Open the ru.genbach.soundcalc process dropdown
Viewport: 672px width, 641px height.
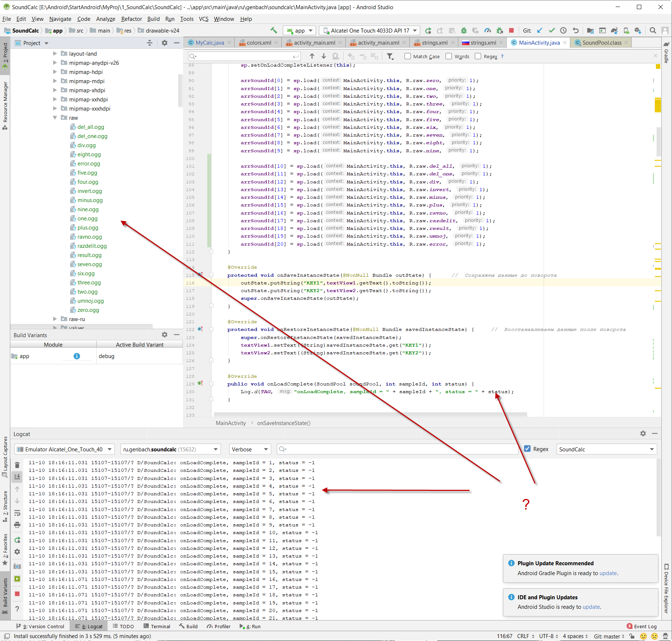[x=170, y=449]
